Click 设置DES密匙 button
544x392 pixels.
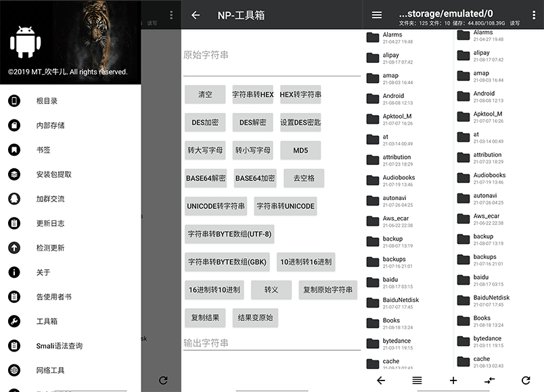[300, 122]
